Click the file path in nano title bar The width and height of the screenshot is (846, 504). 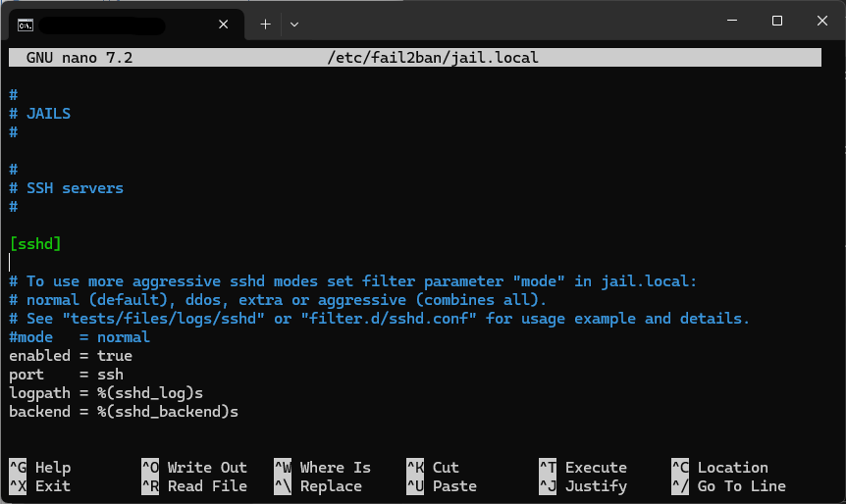click(433, 58)
